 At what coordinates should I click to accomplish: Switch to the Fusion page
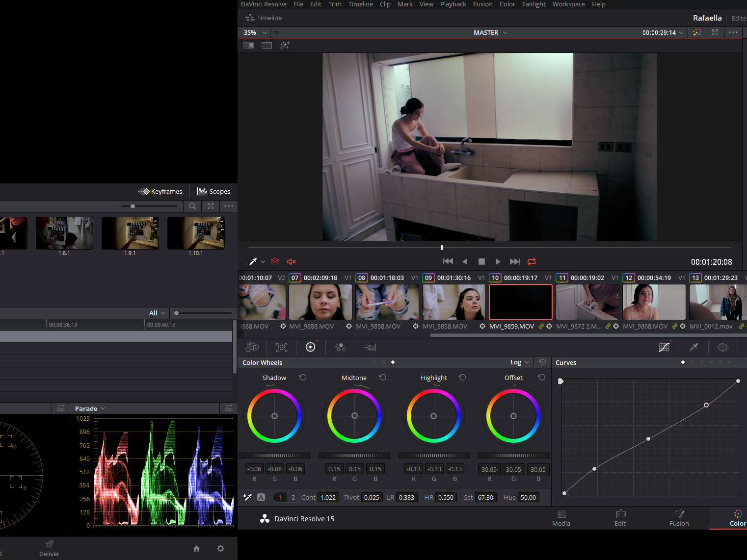(x=679, y=518)
